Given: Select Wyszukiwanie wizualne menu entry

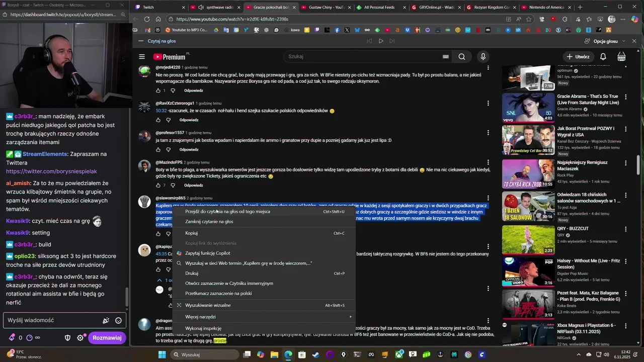Looking at the screenshot, I should click(264, 305).
